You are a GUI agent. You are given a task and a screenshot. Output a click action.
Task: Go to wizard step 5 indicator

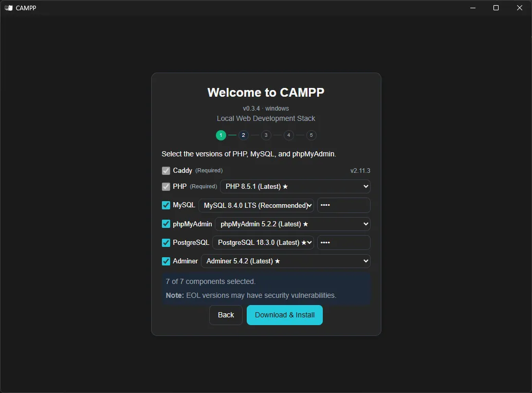click(311, 135)
